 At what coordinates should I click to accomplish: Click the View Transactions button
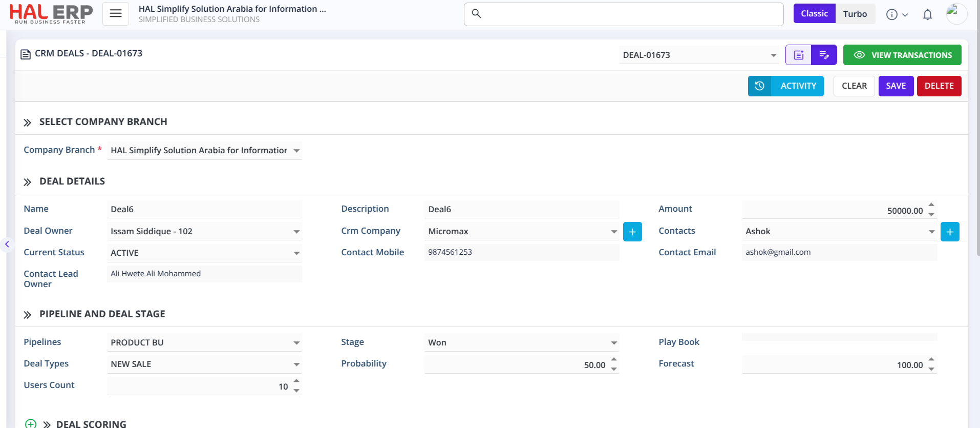click(x=902, y=55)
